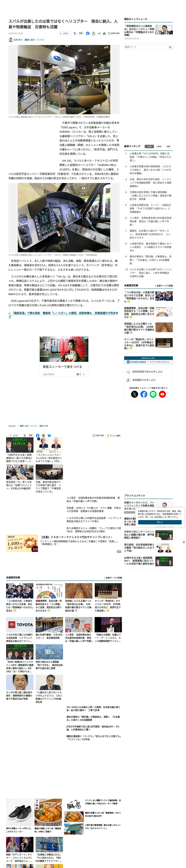The width and height of the screenshot is (186, 868).
Task: Open author link 高橋 寛次
Action: click(18, 40)
